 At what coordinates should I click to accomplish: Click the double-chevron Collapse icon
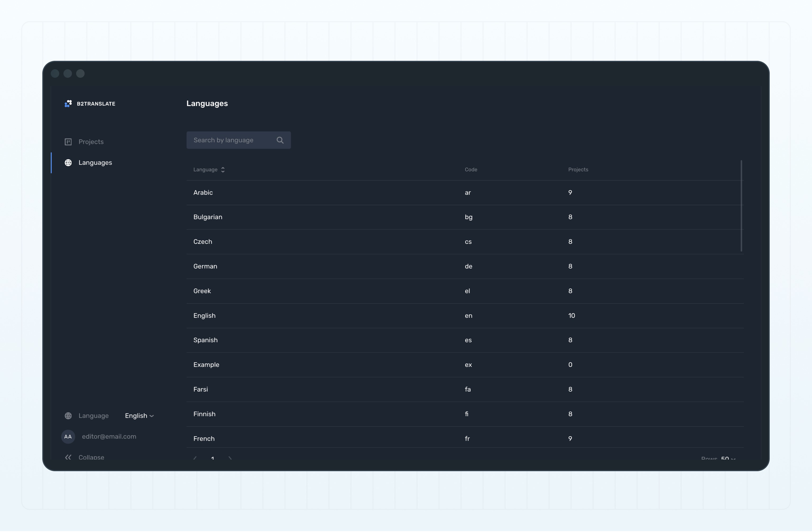pos(68,457)
